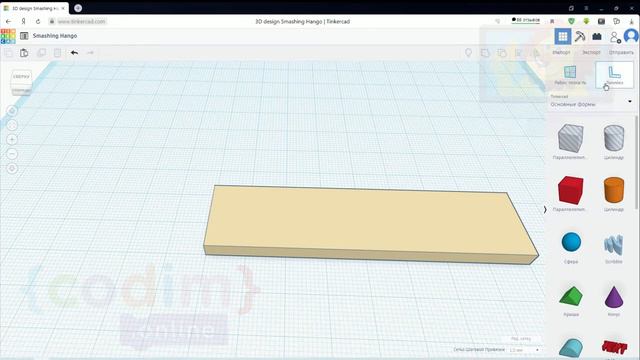Invite people with the add-user icon

point(615,37)
